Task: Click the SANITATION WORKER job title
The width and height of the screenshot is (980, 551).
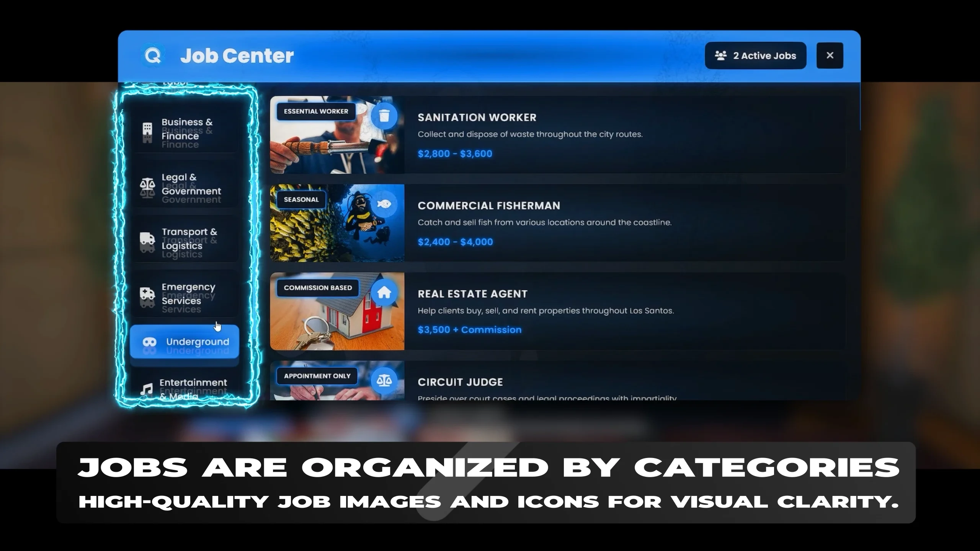Action: (x=477, y=117)
